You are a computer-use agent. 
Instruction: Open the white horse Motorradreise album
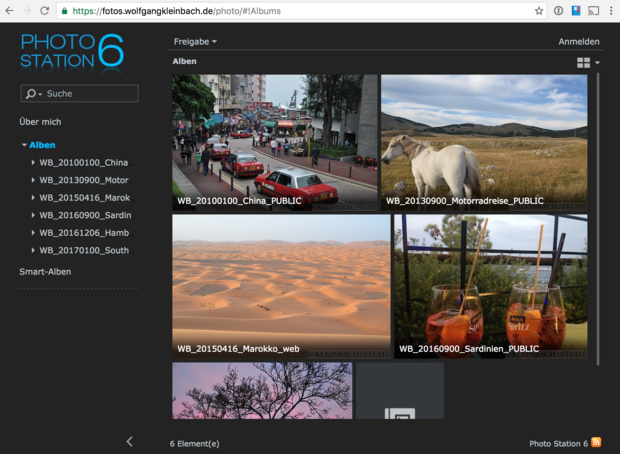pyautogui.click(x=484, y=140)
